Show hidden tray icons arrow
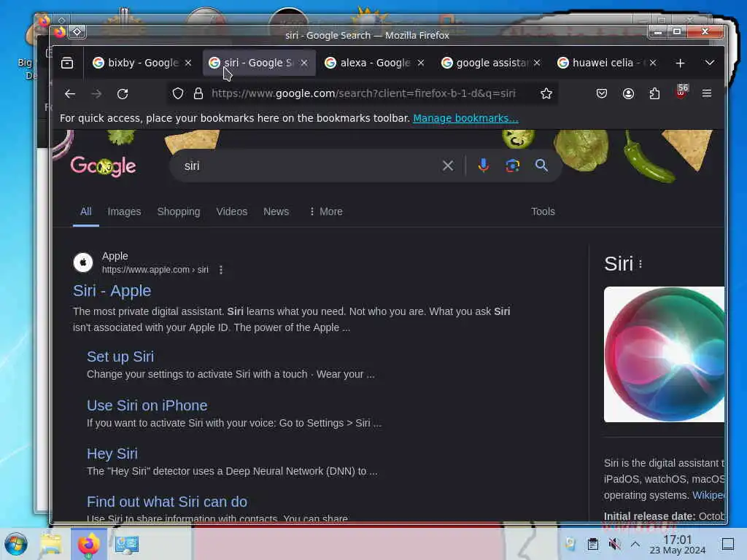 coord(635,544)
